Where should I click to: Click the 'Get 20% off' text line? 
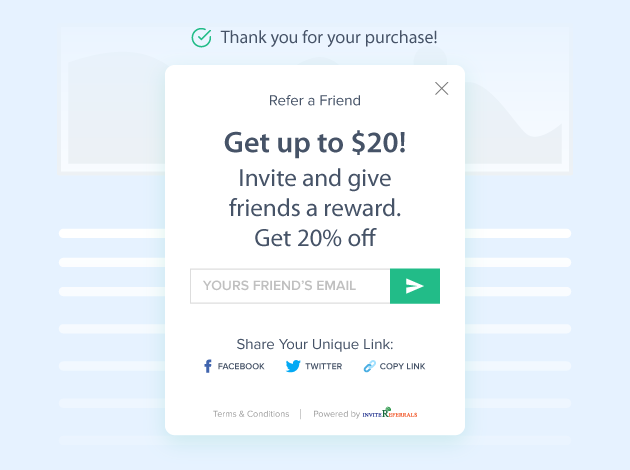(x=315, y=238)
